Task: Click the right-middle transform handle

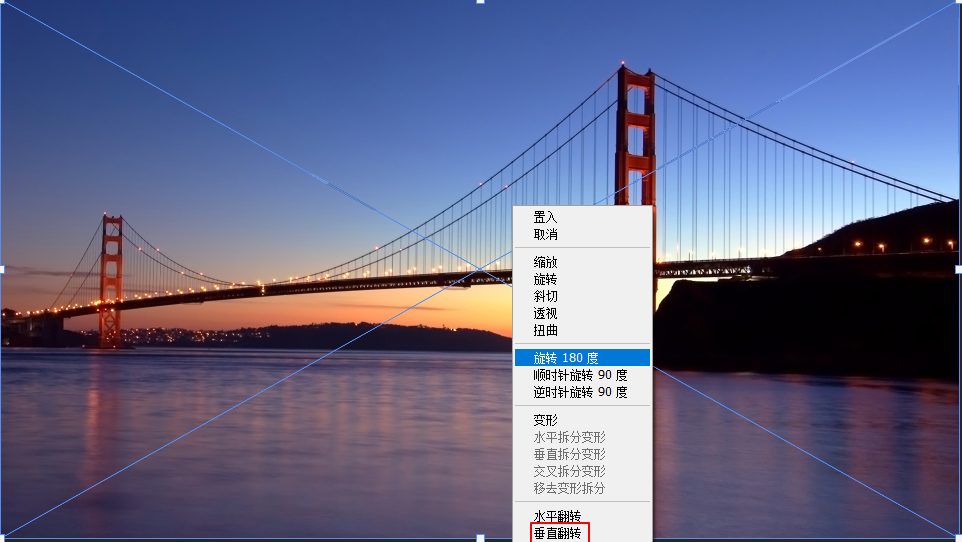Action: click(959, 269)
